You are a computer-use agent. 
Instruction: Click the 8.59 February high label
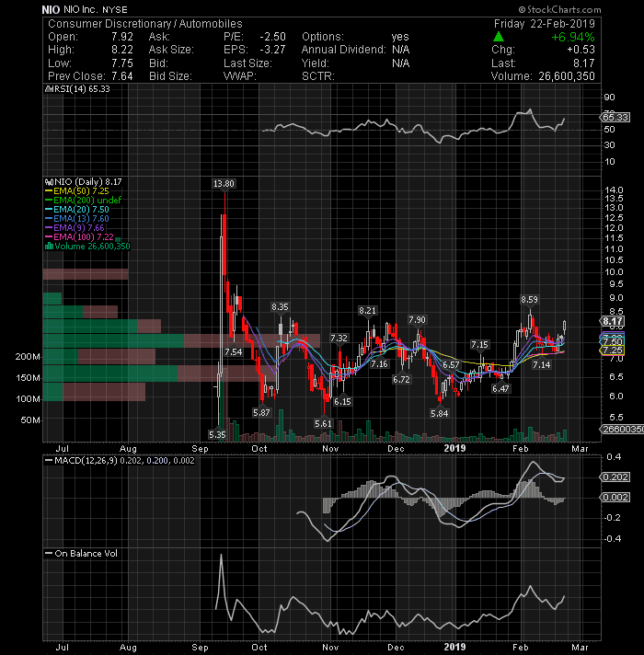(x=529, y=300)
